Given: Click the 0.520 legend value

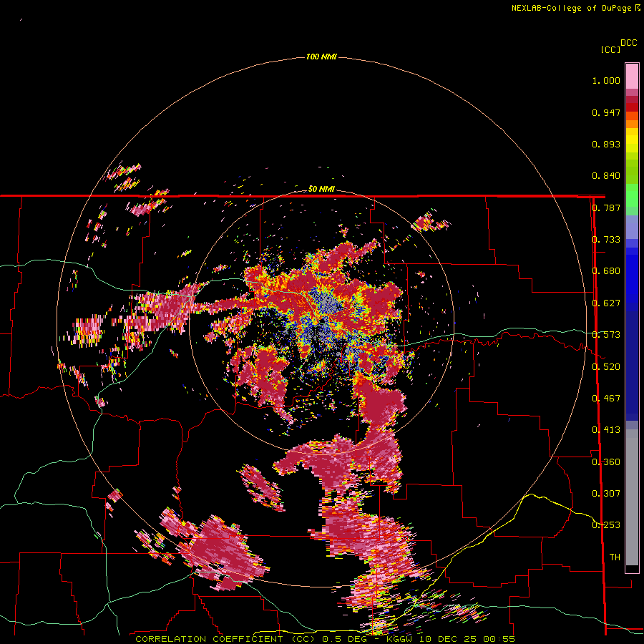Looking at the screenshot, I should 606,366.
